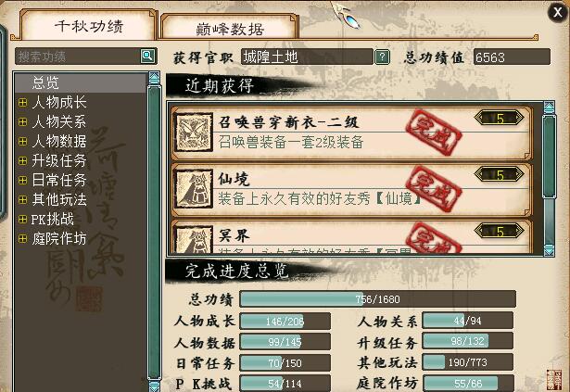Select the 千秋功绩 tab
The width and height of the screenshot is (570, 392).
tap(89, 25)
